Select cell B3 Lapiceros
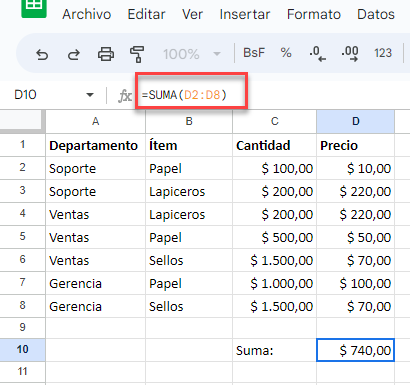410x385 pixels. [x=189, y=191]
